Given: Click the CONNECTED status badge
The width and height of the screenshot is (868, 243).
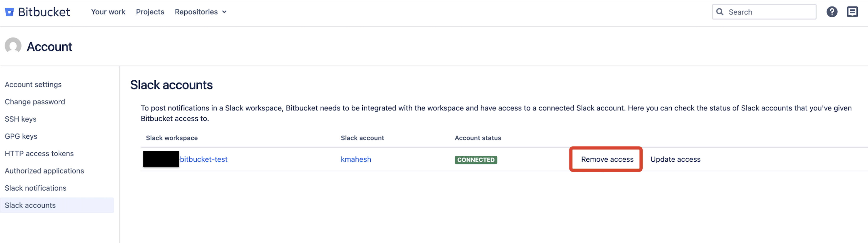Looking at the screenshot, I should pyautogui.click(x=476, y=160).
